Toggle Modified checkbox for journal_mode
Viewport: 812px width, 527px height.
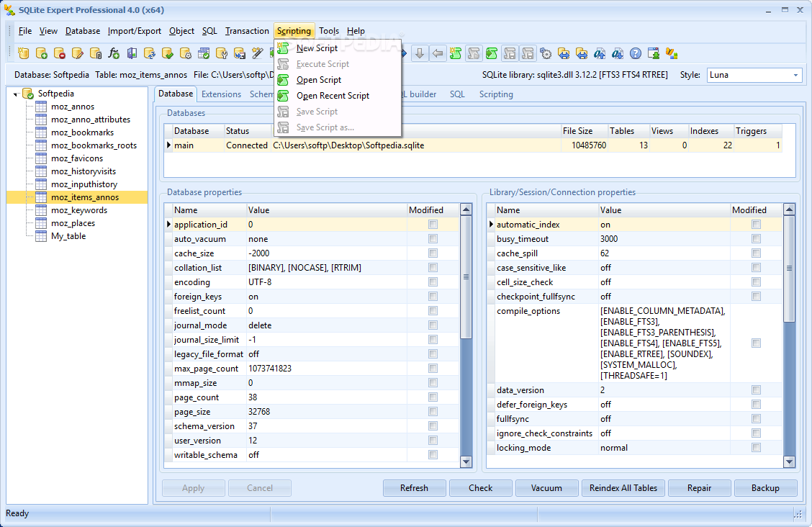click(433, 325)
